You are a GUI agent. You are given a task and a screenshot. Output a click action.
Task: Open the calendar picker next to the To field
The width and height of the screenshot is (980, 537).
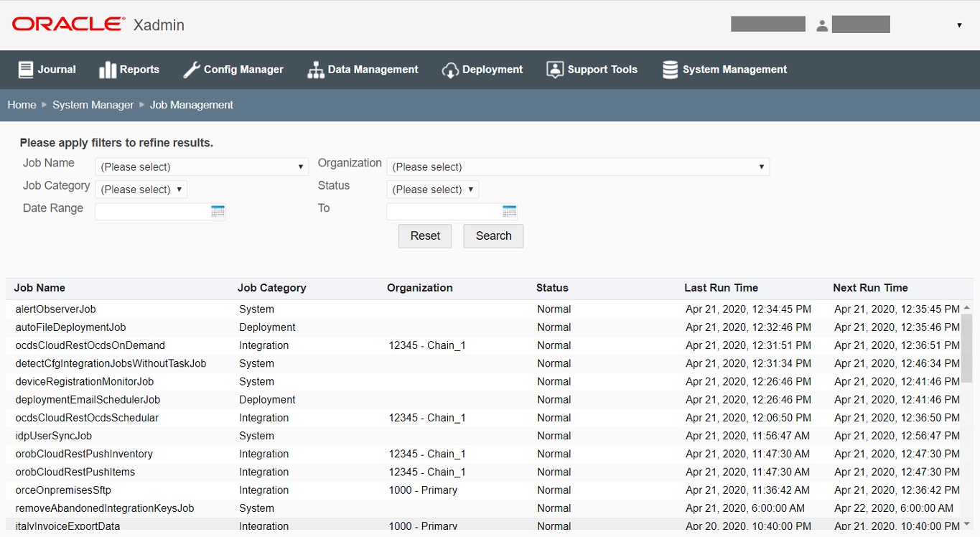coord(509,211)
